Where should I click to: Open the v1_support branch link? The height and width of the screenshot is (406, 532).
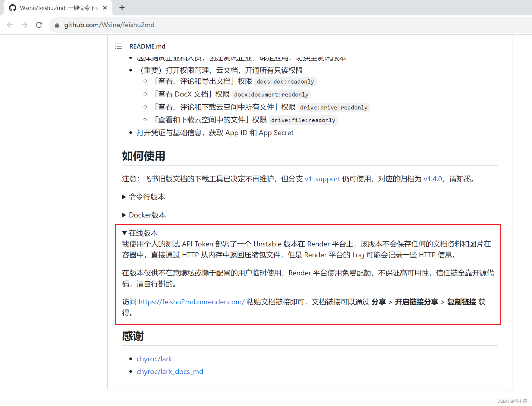coord(322,179)
